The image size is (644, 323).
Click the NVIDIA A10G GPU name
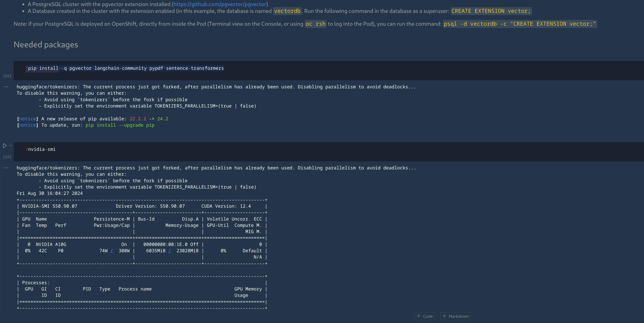click(x=51, y=244)
